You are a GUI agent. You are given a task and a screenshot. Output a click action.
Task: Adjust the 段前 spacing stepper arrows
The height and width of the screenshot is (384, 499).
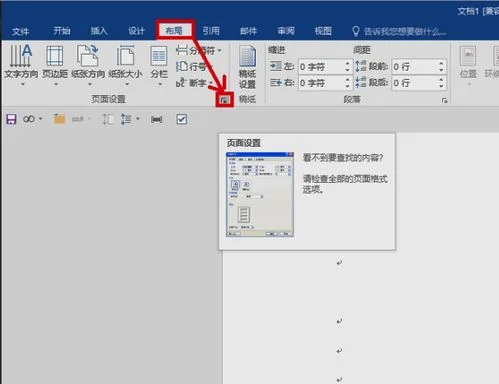[441, 67]
